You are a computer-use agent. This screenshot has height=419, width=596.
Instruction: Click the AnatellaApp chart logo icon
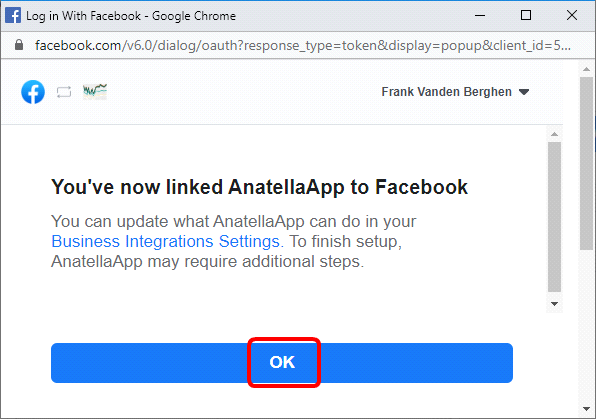tap(95, 92)
